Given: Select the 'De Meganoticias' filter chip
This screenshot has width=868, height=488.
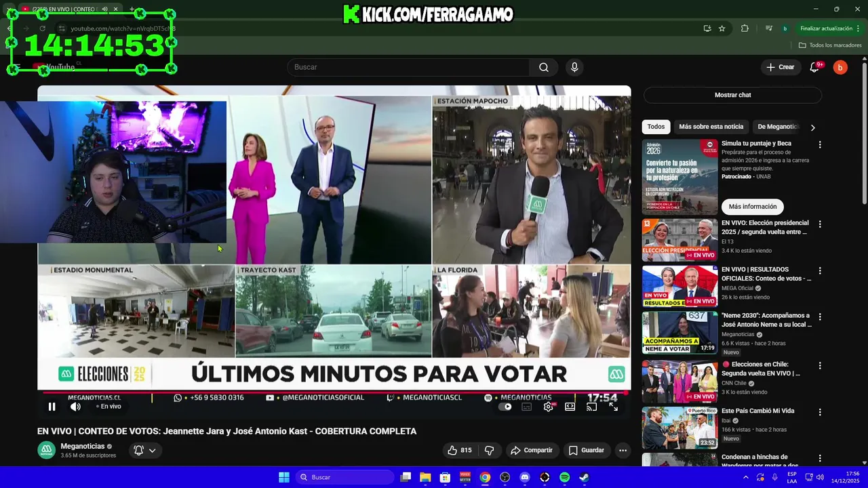Looking at the screenshot, I should (778, 127).
